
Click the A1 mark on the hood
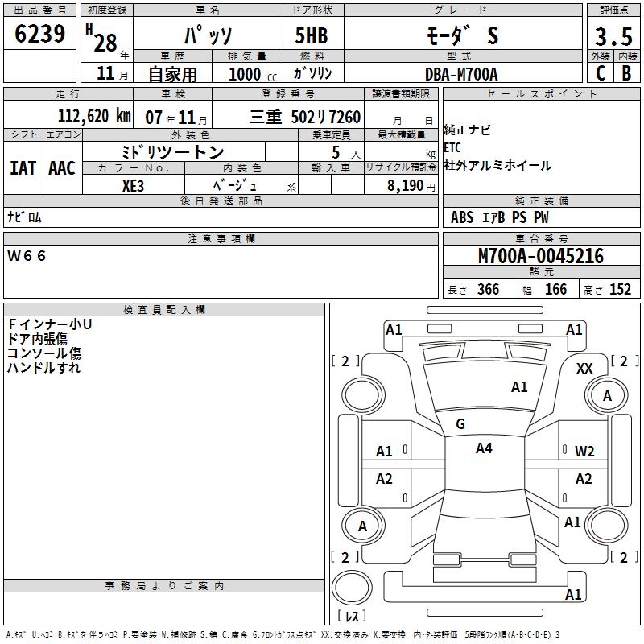pos(519,387)
